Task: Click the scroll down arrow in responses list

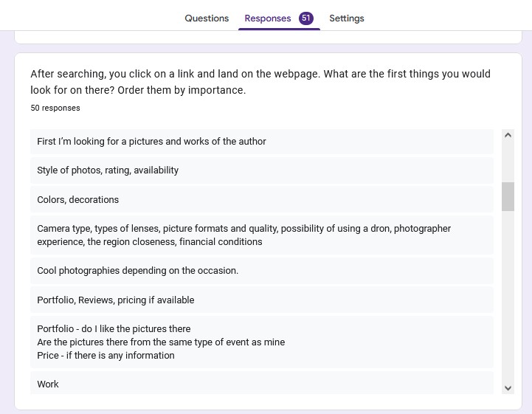Action: [508, 387]
